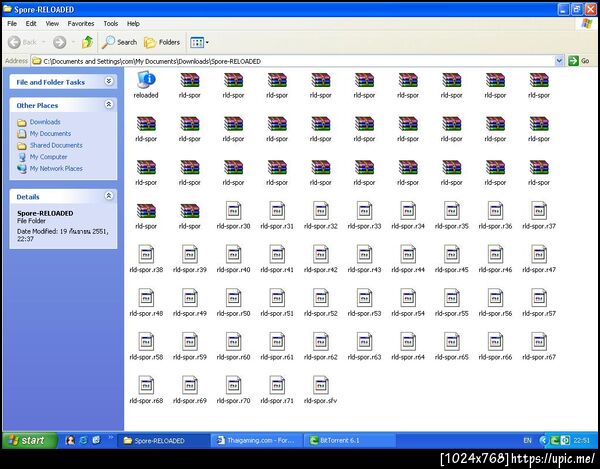Open the reloaded info file icon
The width and height of the screenshot is (600, 469).
click(x=146, y=80)
